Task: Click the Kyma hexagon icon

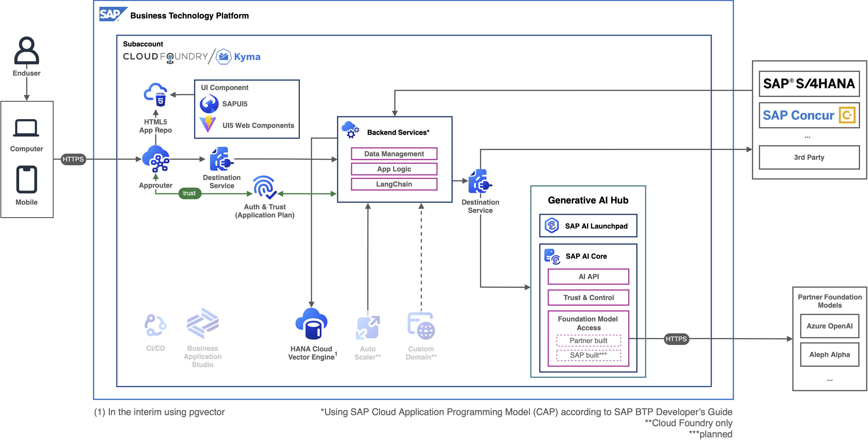Action: [223, 57]
